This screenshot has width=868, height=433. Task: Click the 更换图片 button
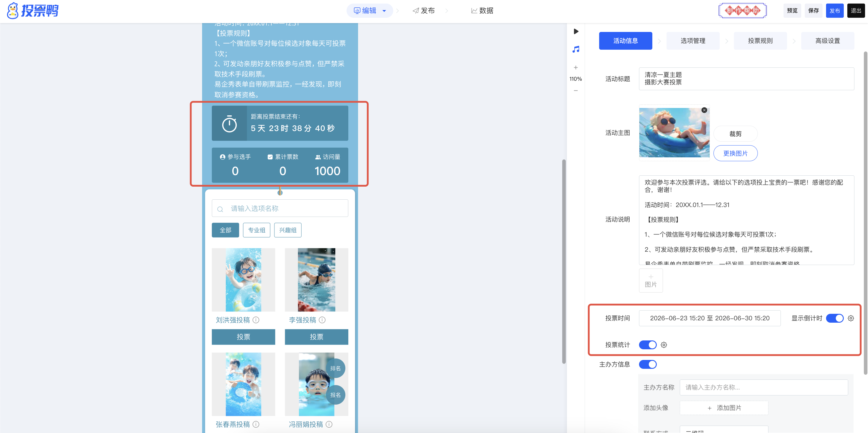[735, 154]
